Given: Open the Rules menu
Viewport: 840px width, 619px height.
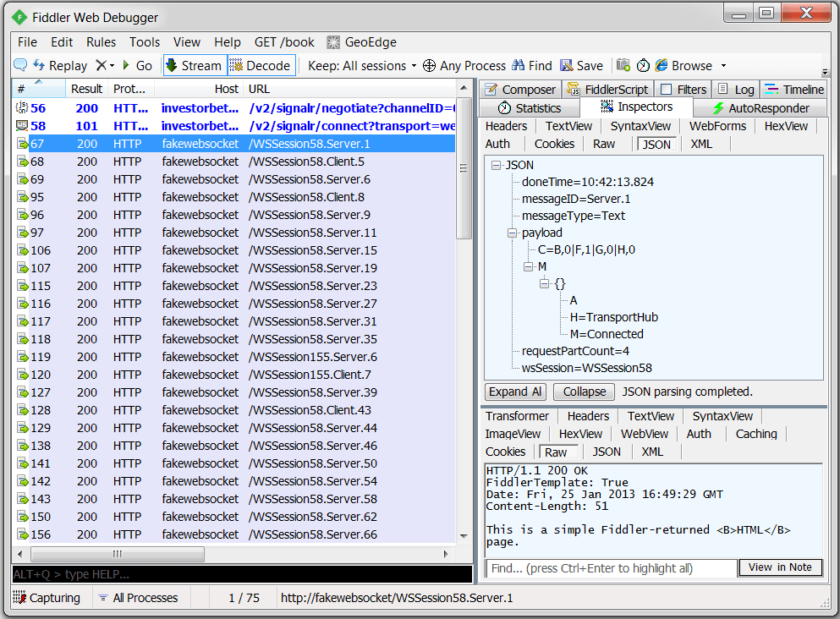Looking at the screenshot, I should point(101,41).
